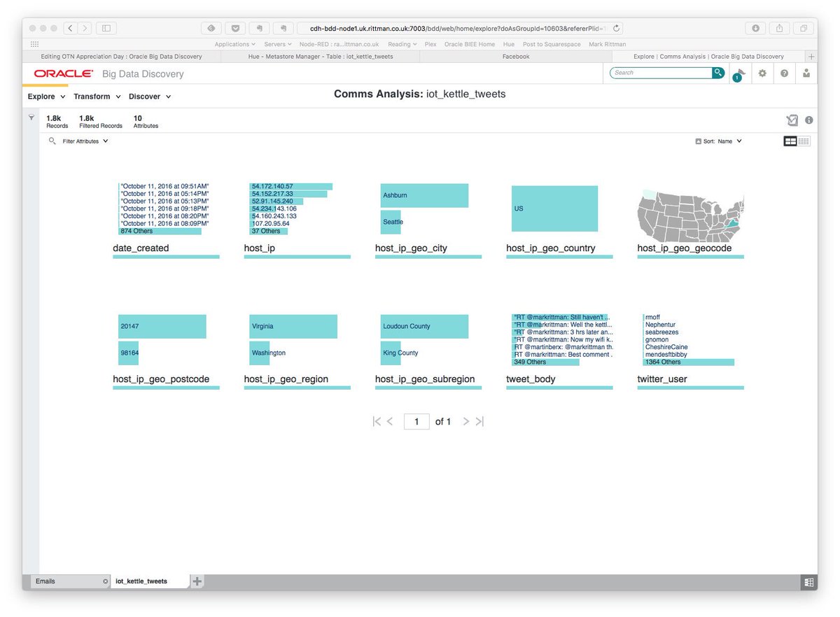Switch to tile grid view
This screenshot has width=840, height=617.
pyautogui.click(x=790, y=141)
